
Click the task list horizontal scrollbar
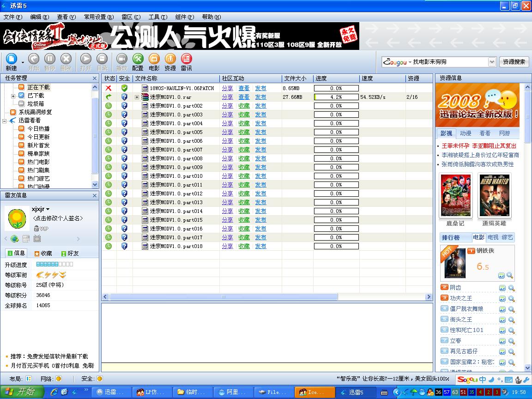click(x=224, y=297)
